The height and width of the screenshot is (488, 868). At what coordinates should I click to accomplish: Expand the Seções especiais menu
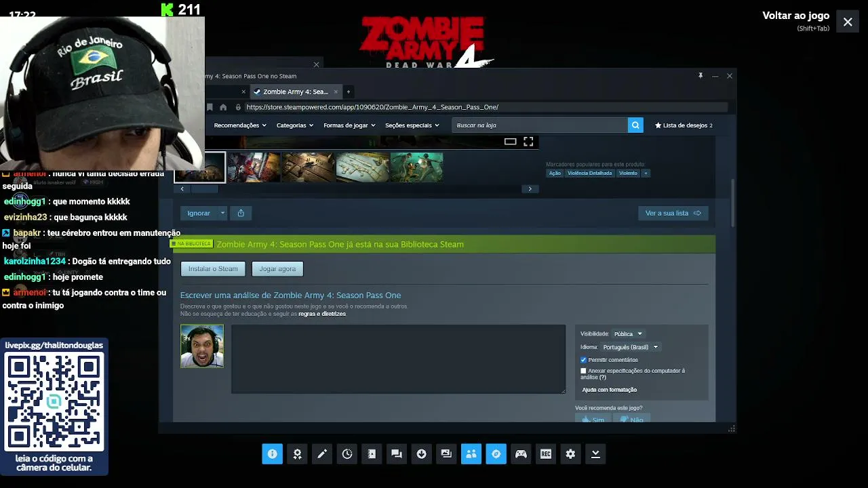(x=412, y=125)
